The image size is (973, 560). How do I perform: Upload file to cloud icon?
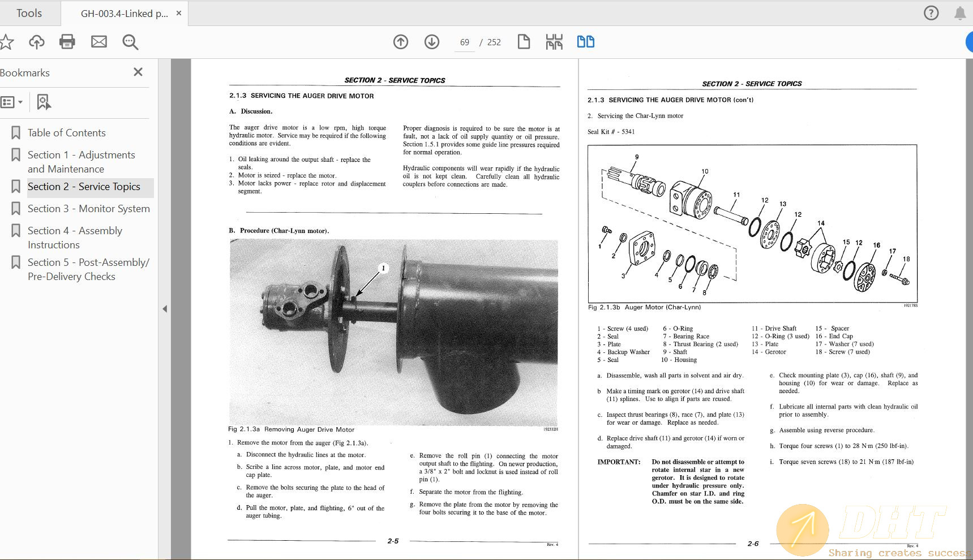click(37, 42)
